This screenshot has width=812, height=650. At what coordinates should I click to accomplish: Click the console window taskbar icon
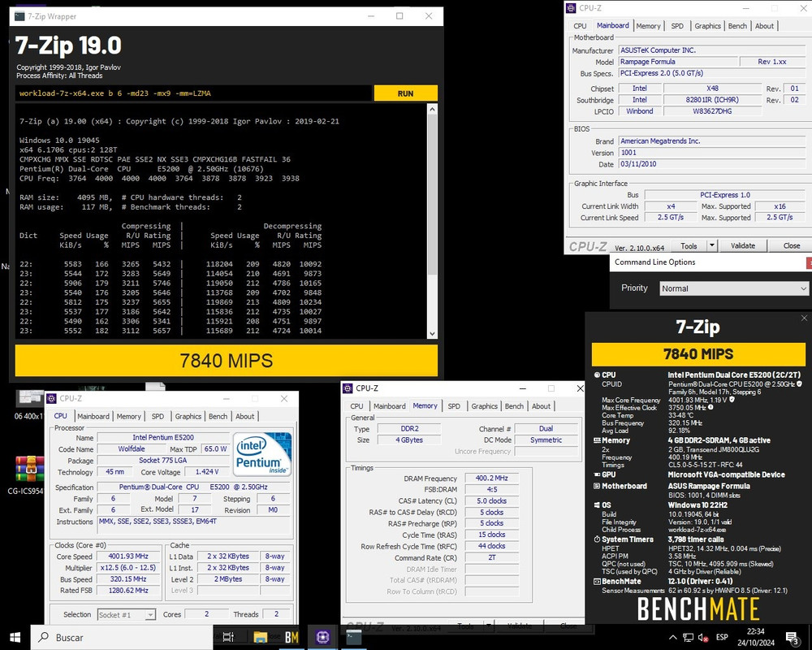click(354, 637)
